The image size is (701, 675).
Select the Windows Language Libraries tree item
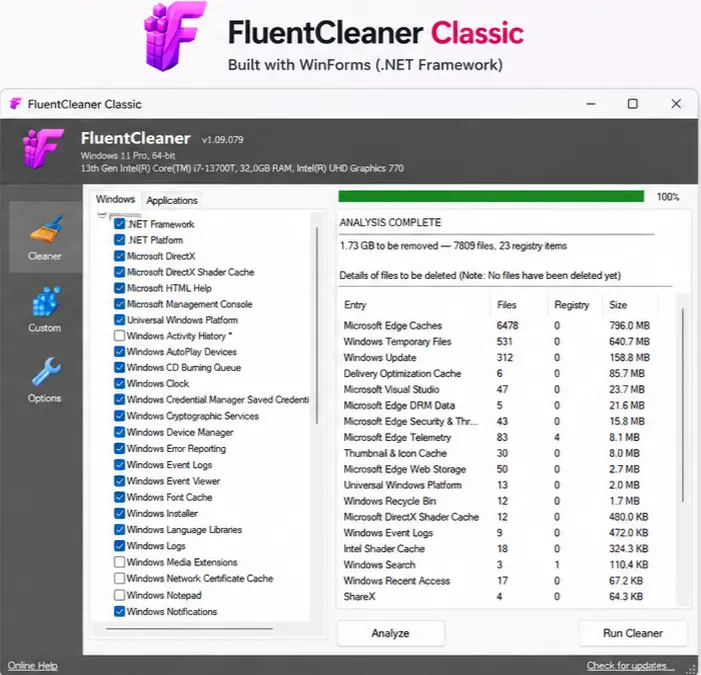184,530
